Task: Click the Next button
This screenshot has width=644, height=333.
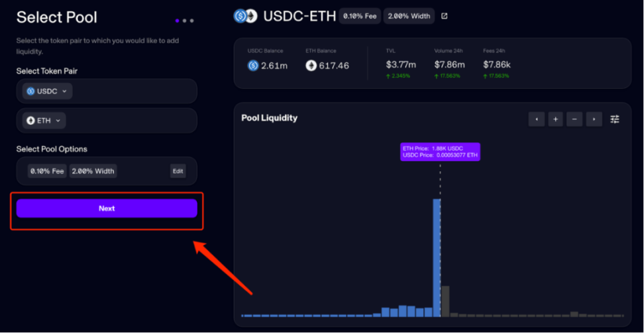Action: coord(107,208)
